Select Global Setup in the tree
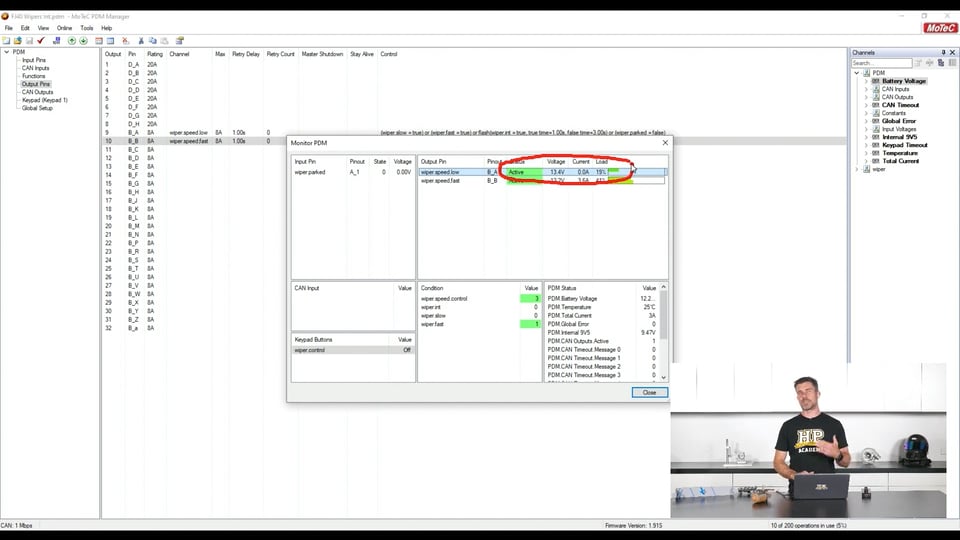Image resolution: width=960 pixels, height=540 pixels. (x=37, y=108)
